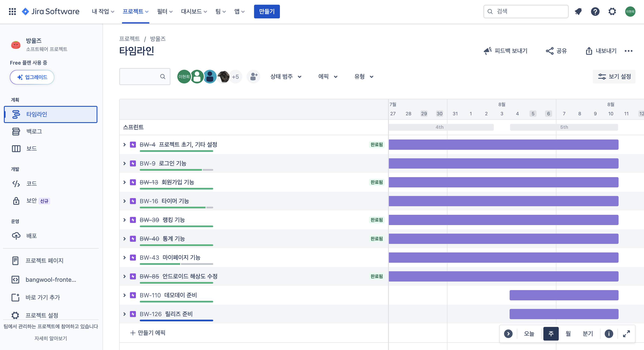
Task: Open the 필터 dropdown menu
Action: (165, 12)
